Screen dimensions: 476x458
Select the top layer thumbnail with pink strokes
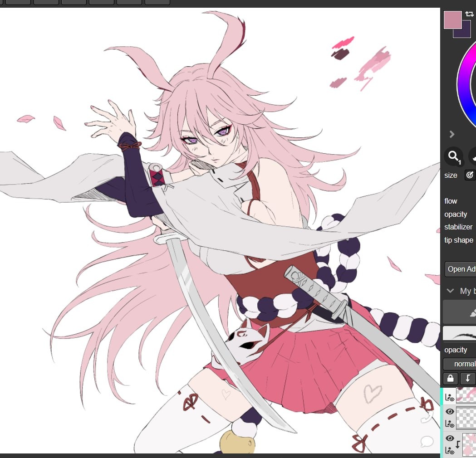(466, 395)
